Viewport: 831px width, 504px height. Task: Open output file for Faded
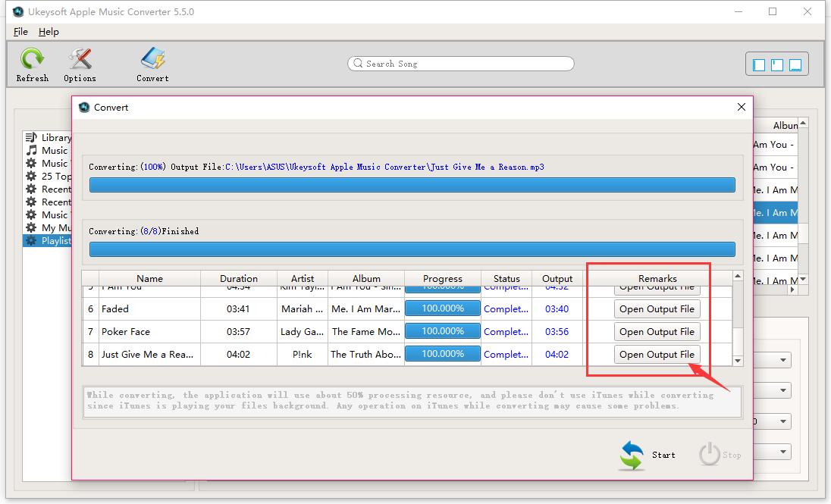point(657,309)
